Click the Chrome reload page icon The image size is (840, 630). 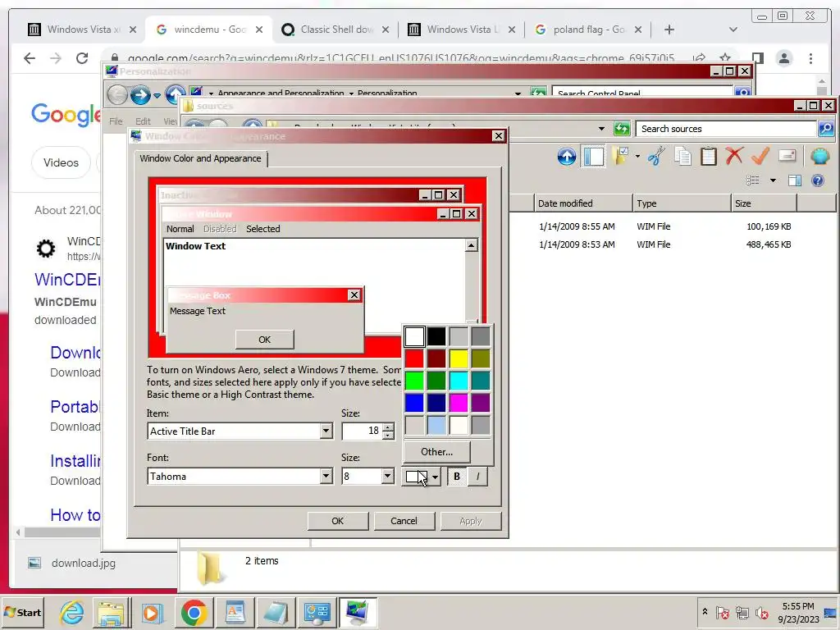click(x=81, y=58)
